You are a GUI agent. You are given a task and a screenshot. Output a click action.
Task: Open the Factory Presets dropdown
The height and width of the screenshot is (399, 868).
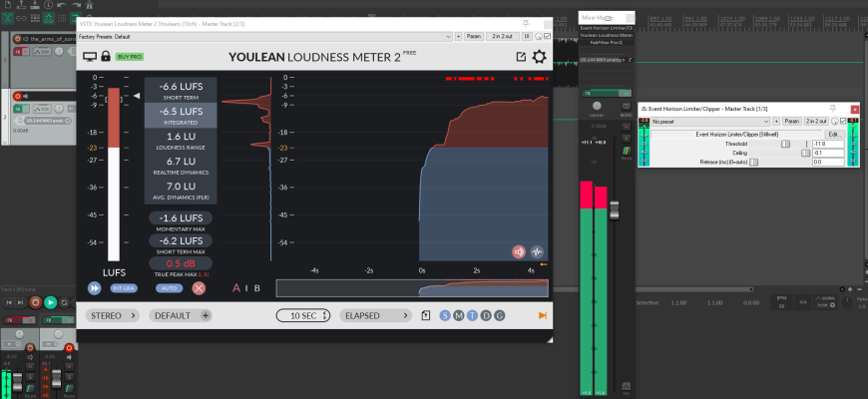249,36
